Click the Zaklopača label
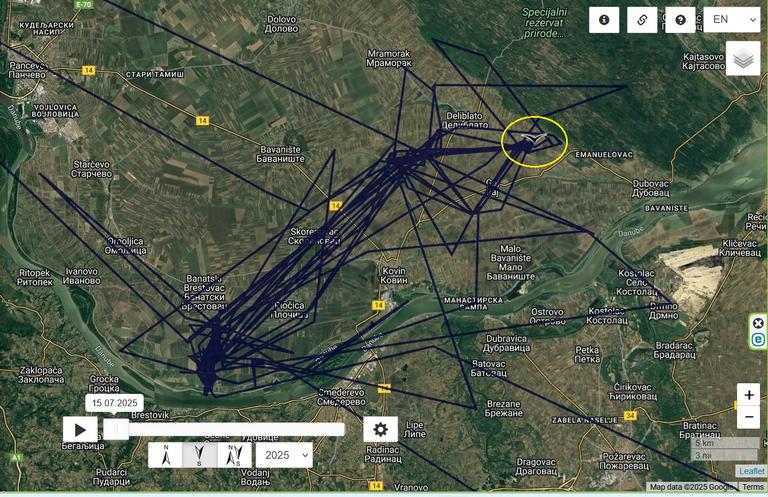 pyautogui.click(x=41, y=375)
